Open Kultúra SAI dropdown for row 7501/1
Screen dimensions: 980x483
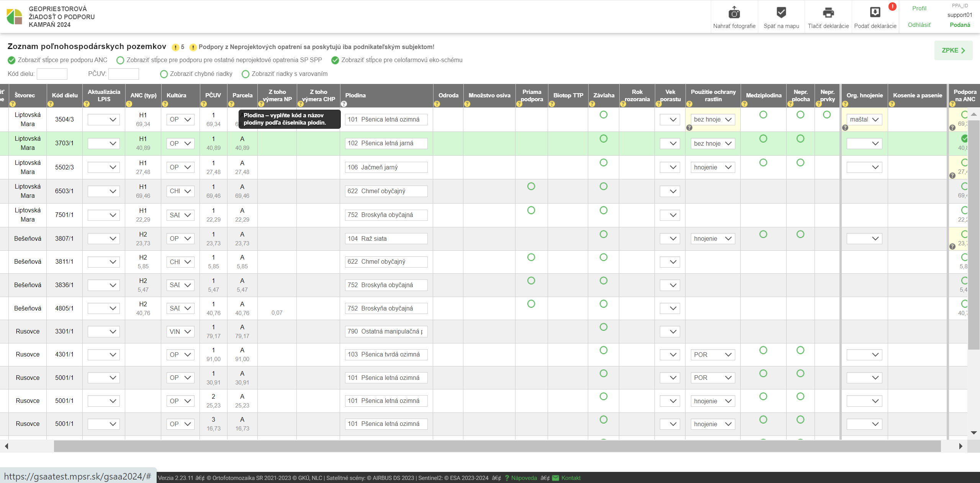180,215
